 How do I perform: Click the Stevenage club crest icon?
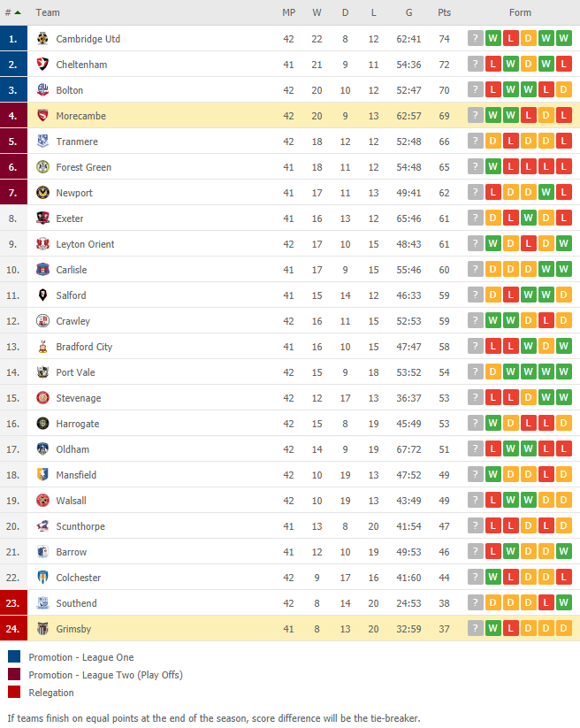[42, 397]
